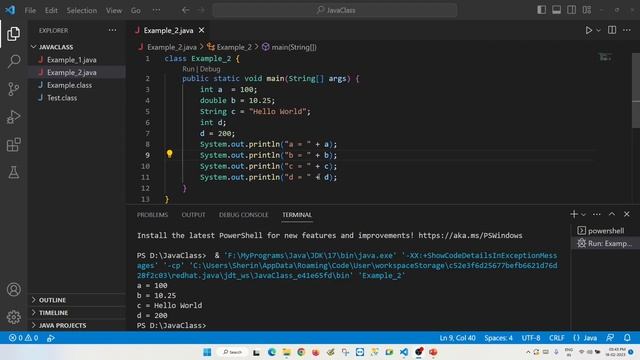Open run options dropdown next to play
Image resolution: width=640 pixels, height=360 pixels.
[x=598, y=30]
